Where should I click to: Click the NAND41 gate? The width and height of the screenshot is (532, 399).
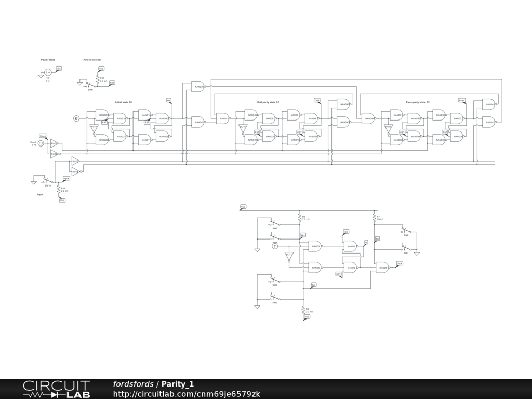[x=222, y=118]
